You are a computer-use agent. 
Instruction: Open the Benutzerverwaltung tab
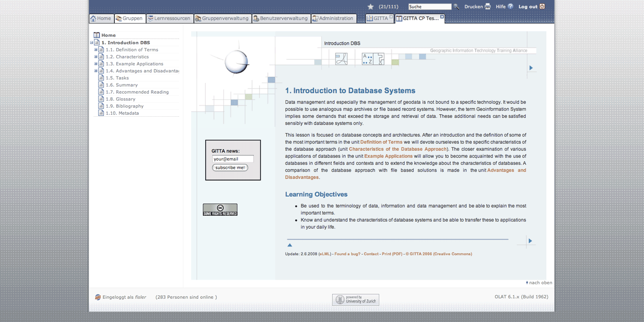pos(281,19)
